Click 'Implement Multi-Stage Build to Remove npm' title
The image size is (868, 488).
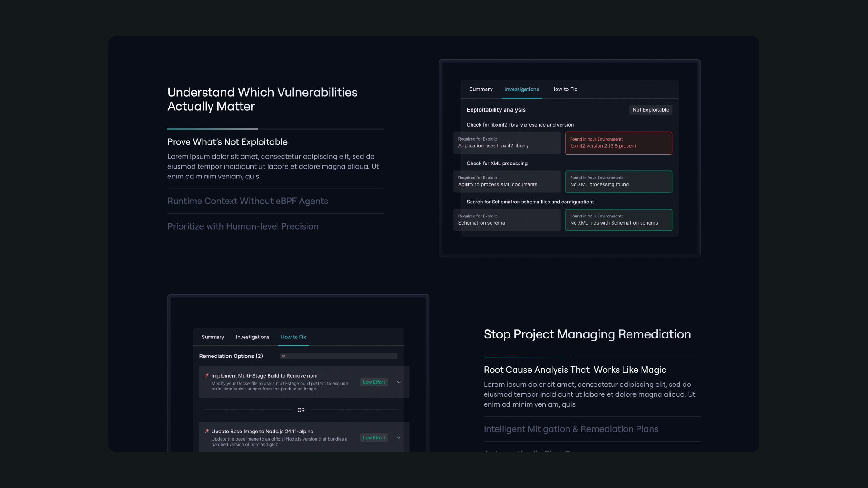pyautogui.click(x=264, y=376)
